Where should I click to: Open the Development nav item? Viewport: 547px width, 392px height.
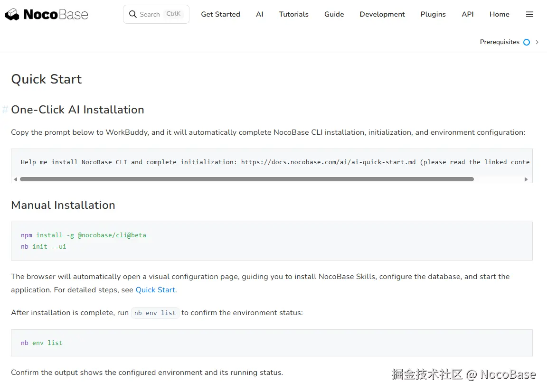[x=382, y=14]
